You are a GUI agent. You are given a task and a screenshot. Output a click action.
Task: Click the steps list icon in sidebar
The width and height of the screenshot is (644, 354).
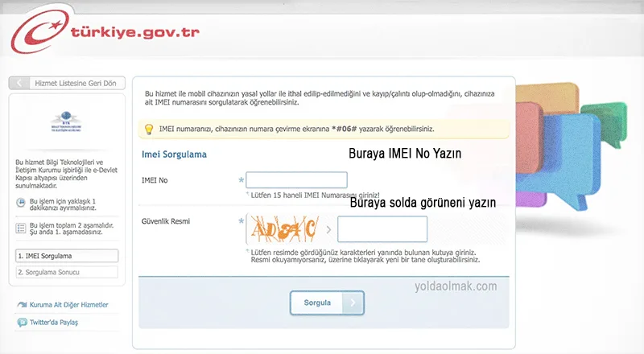(x=21, y=228)
